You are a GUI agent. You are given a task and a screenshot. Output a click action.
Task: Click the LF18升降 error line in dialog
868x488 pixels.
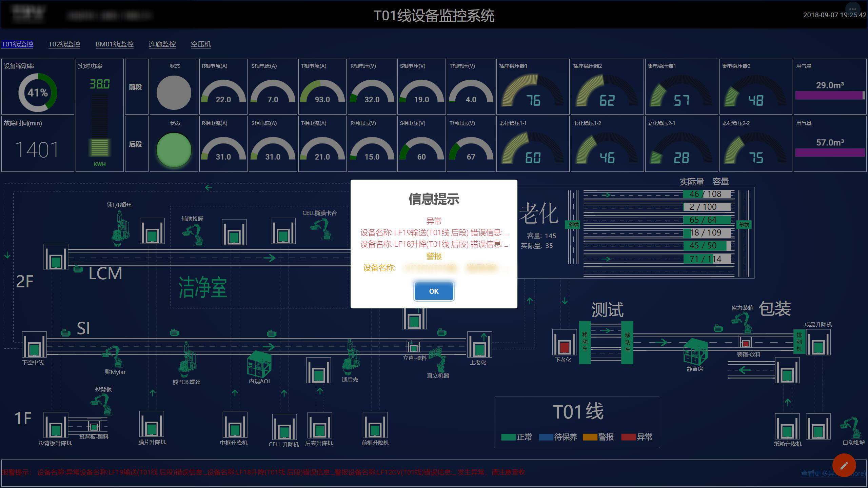(x=434, y=244)
